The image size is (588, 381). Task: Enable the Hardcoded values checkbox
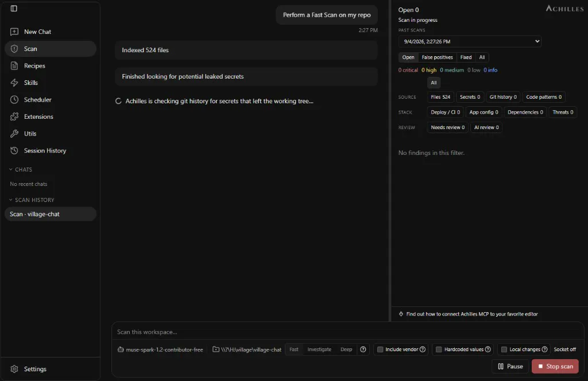coord(438,349)
